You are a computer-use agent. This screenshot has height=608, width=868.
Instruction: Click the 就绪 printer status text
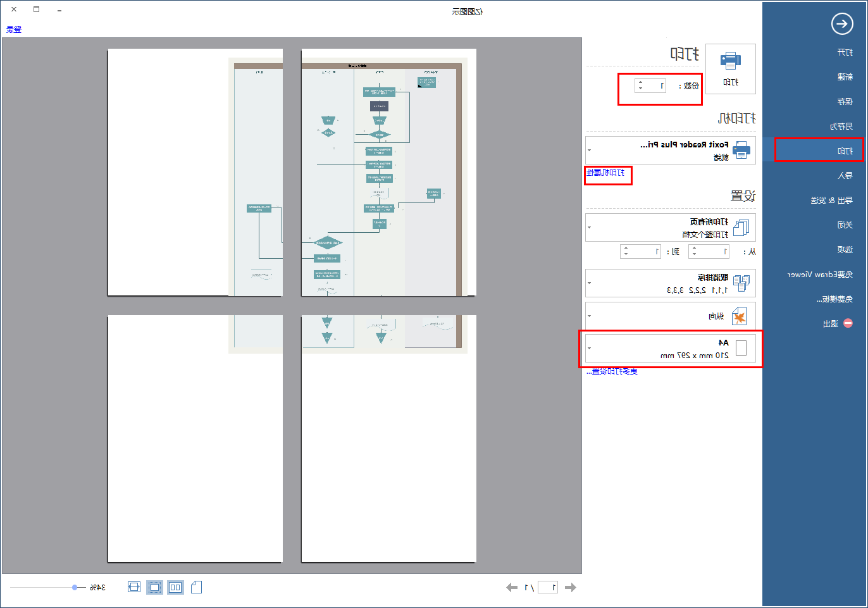click(721, 158)
